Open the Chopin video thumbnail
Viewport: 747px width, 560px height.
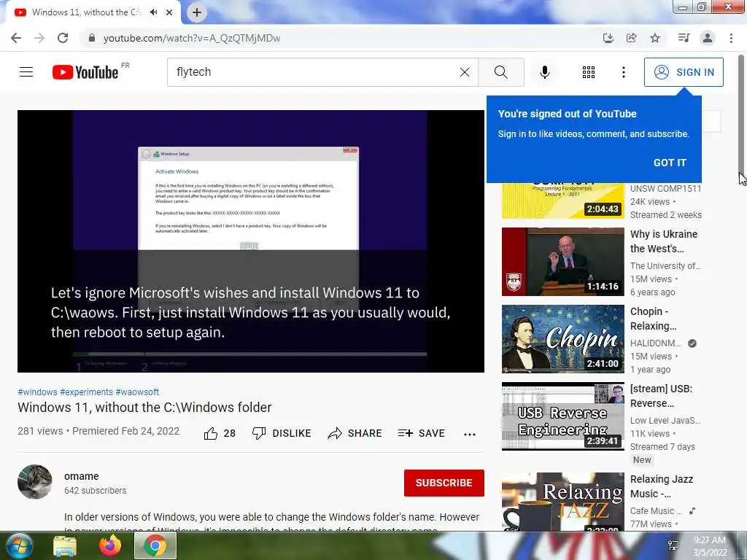coord(562,339)
